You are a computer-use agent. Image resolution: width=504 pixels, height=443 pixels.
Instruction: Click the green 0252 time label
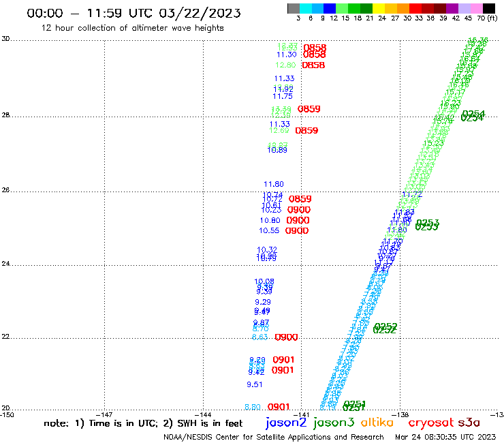(385, 328)
